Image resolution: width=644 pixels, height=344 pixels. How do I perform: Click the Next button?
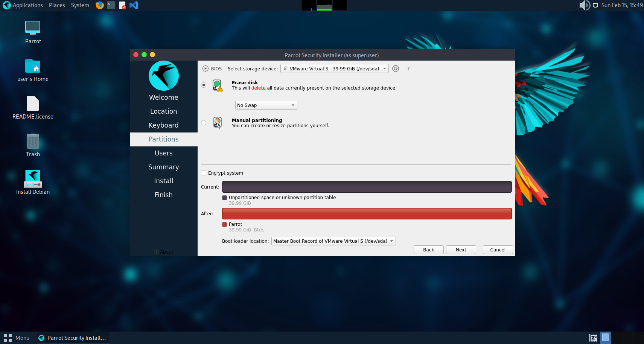461,250
